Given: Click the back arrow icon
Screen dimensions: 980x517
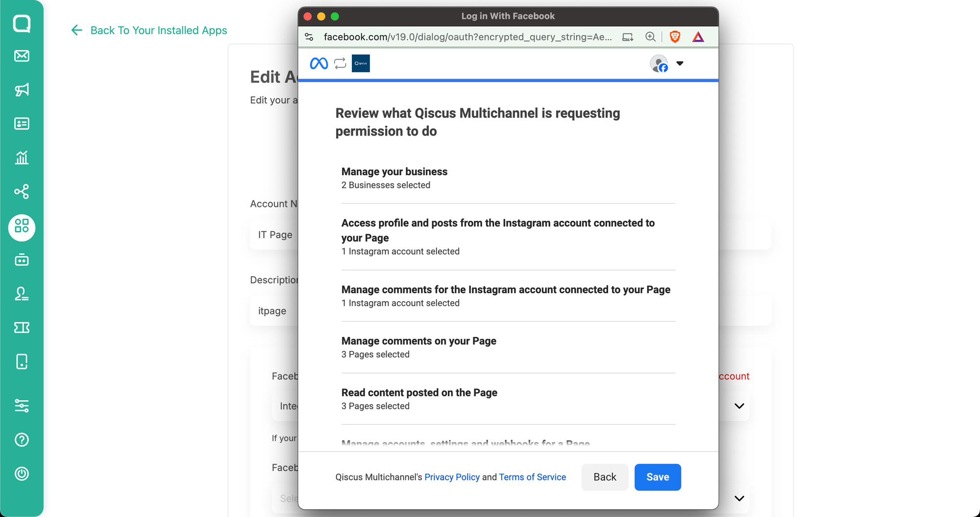Looking at the screenshot, I should coord(76,30).
